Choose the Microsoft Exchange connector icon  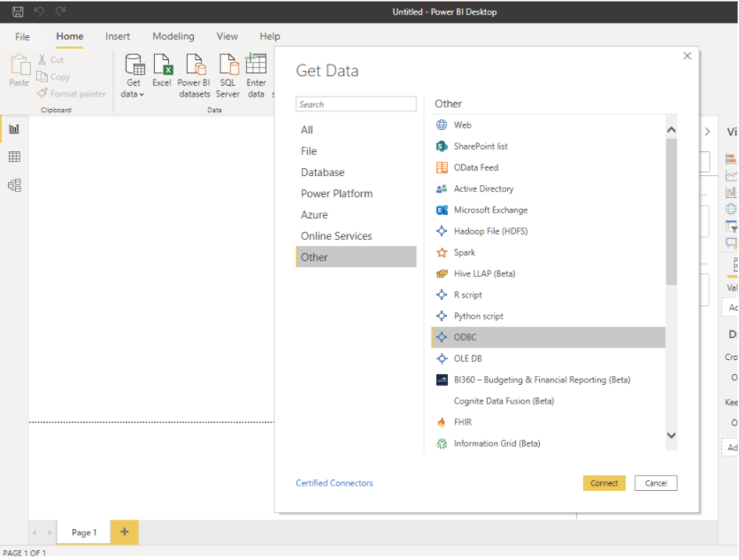pos(442,210)
